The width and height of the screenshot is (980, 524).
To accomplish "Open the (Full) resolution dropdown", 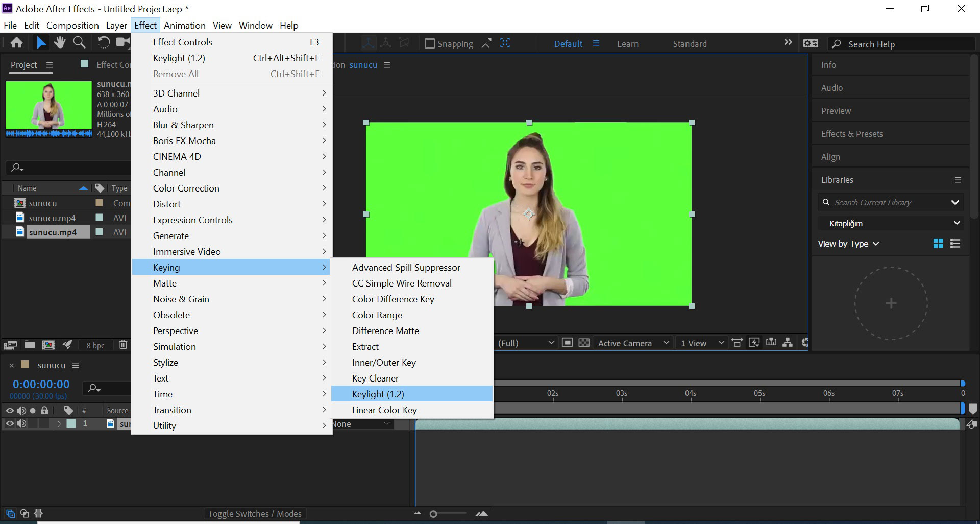I will 526,343.
